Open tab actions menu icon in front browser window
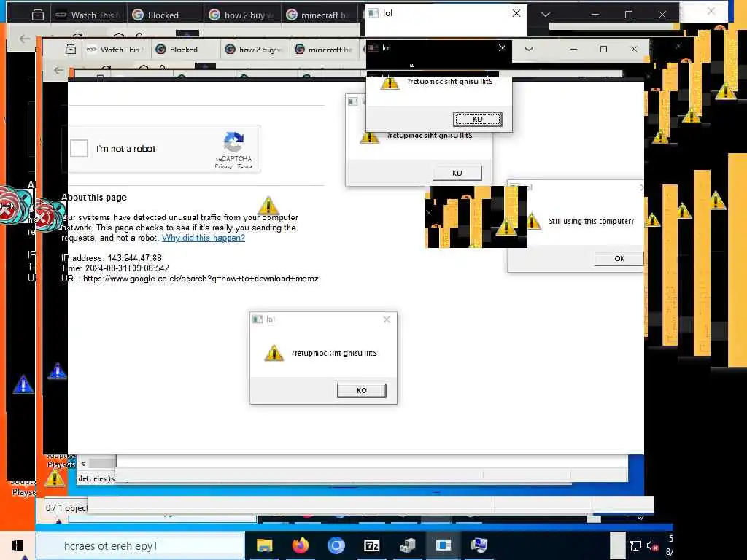The image size is (747, 560). (x=71, y=49)
